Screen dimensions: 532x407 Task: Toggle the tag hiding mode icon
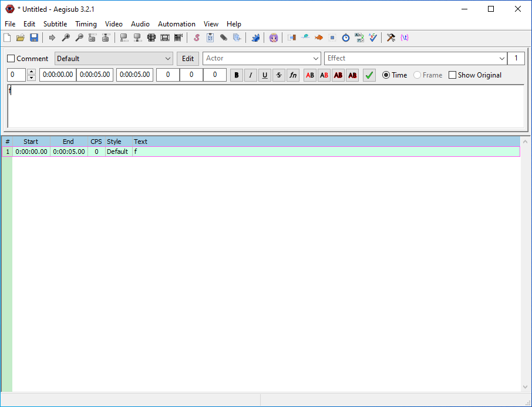coord(405,38)
